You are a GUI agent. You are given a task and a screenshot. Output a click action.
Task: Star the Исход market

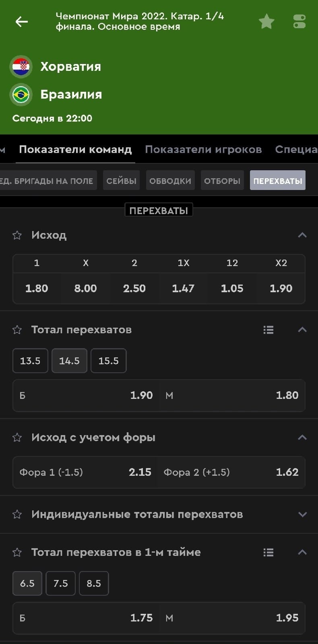tap(17, 235)
